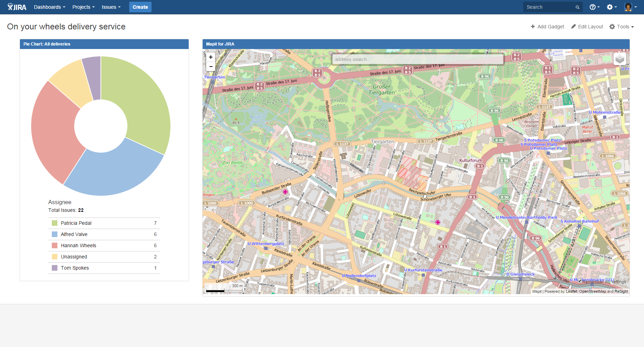This screenshot has height=347, width=644.
Task: Click the address search field on the map
Action: (x=417, y=60)
